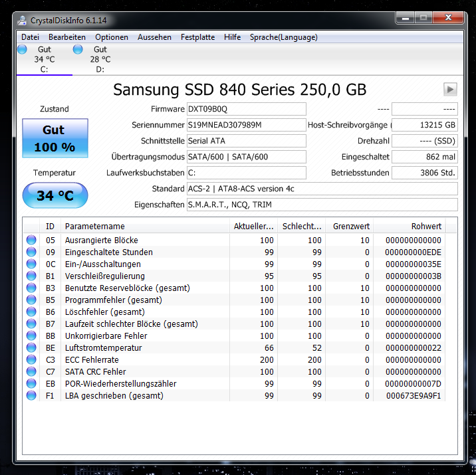Click the Schlecht... column header
Viewport: 476px width, 475px height.
[x=301, y=227]
